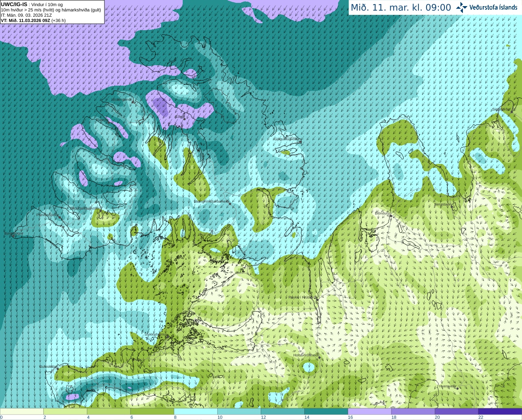Click the 14–16 m/s dark teal legend swatch

point(326,411)
